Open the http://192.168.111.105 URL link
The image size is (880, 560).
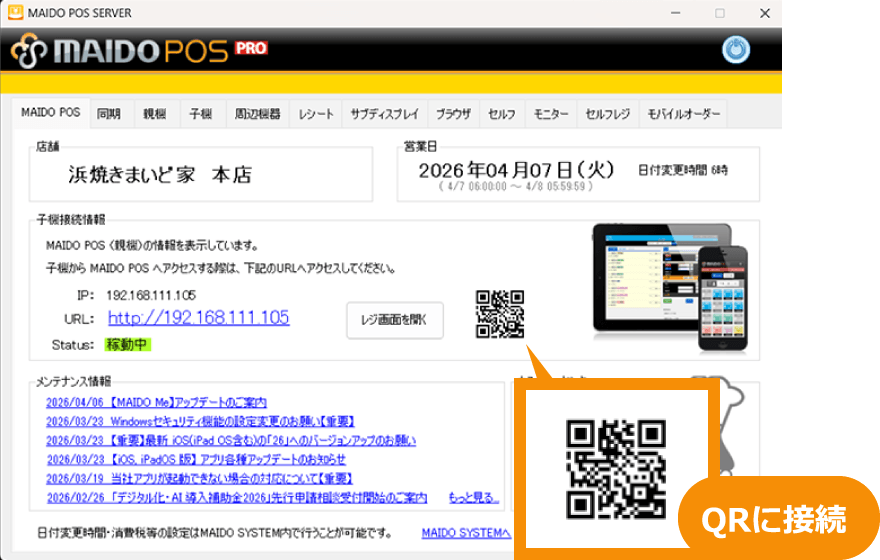199,318
